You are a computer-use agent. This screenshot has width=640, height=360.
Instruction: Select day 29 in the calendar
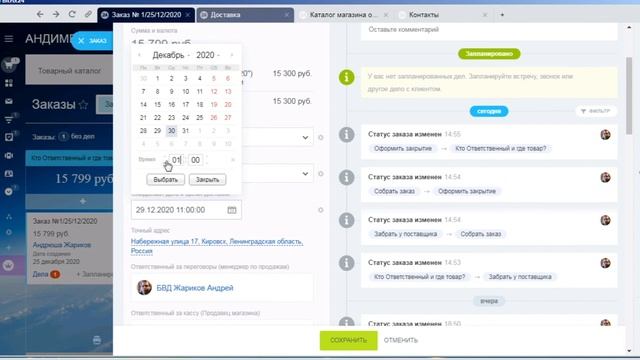coord(157,131)
